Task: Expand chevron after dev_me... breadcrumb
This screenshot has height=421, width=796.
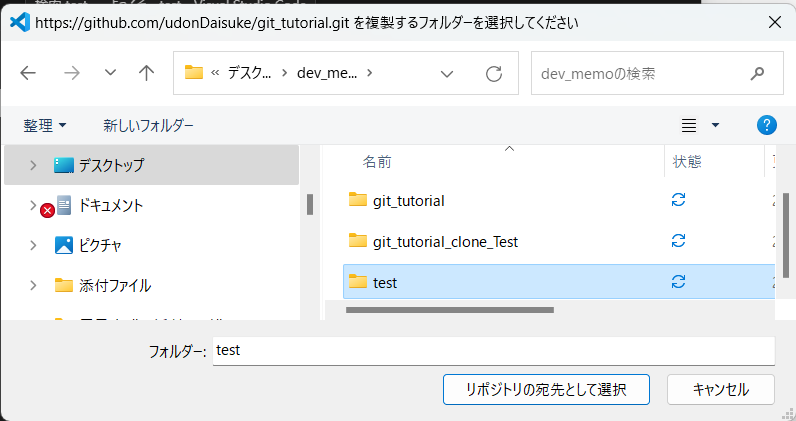Action: (x=370, y=73)
